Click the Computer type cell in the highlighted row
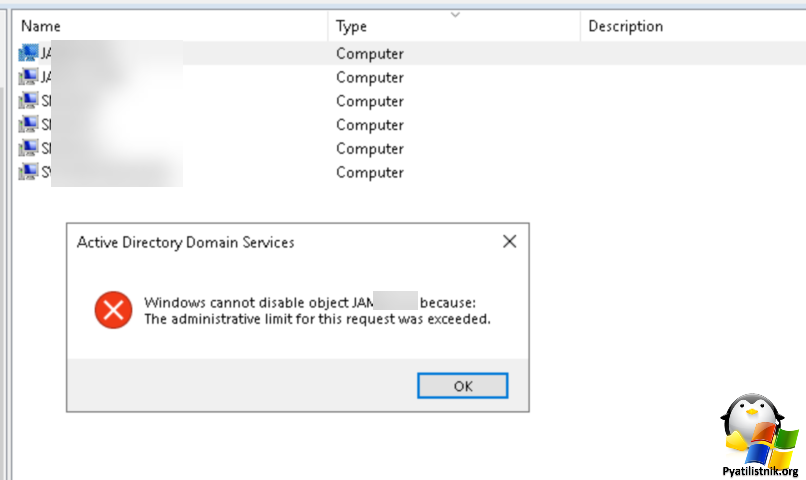Screen dimensions: 806x480 [x=370, y=54]
